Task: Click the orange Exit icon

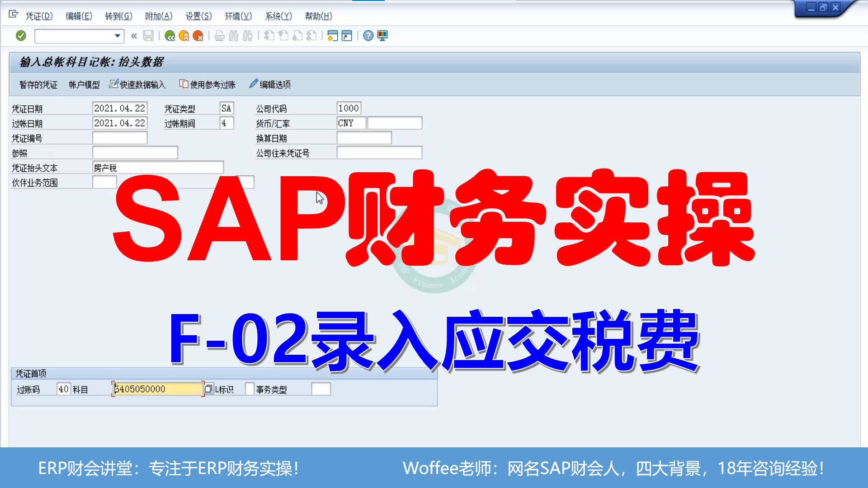Action: click(x=184, y=36)
